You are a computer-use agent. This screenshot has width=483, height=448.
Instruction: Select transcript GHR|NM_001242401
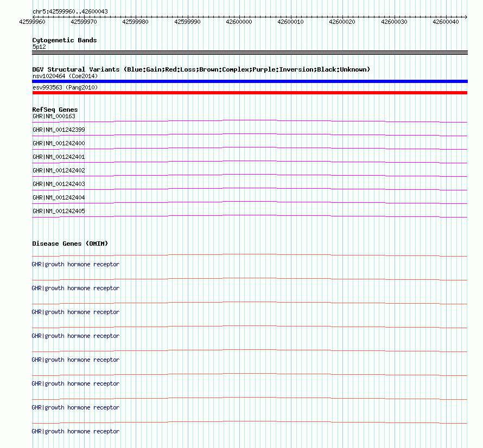[59, 157]
